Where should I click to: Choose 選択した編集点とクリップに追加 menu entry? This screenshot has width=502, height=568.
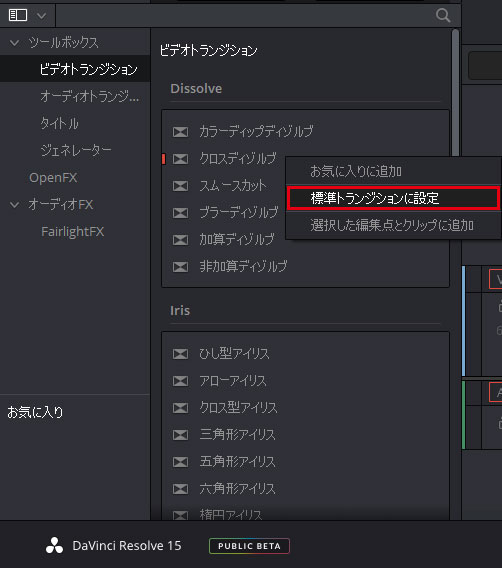(x=393, y=225)
